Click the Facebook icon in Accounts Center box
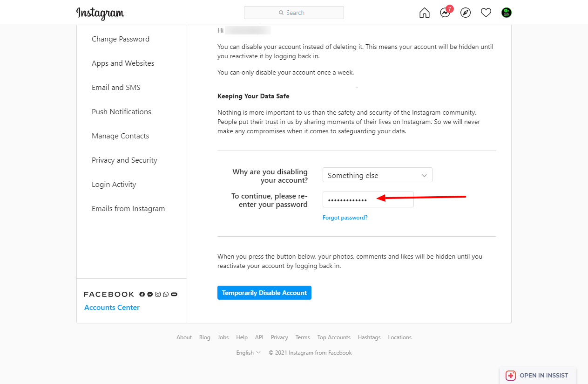The height and width of the screenshot is (384, 588). coord(142,295)
